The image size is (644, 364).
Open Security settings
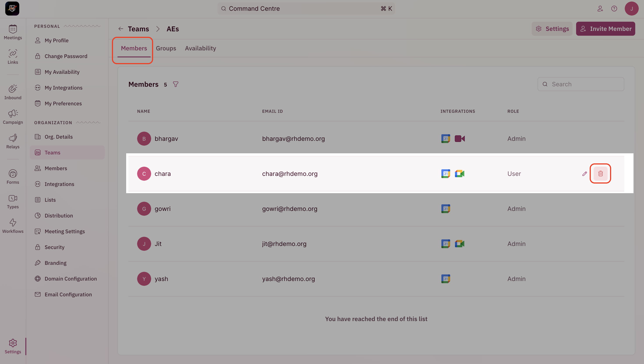point(67,247)
